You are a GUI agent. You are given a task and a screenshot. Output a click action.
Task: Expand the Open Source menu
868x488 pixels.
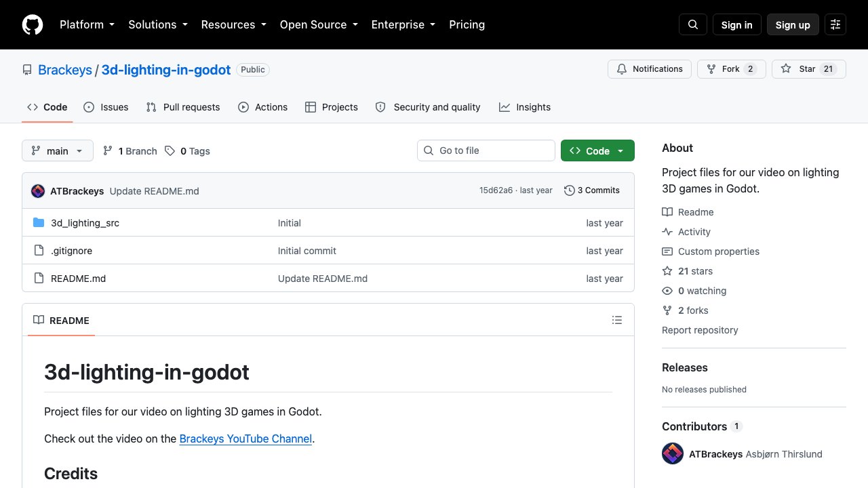319,24
